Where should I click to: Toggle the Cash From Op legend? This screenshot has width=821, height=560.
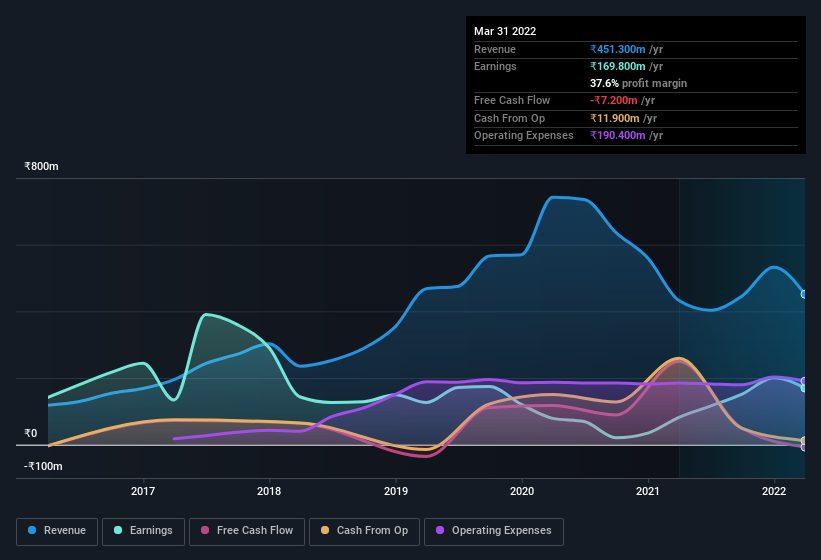pos(364,531)
